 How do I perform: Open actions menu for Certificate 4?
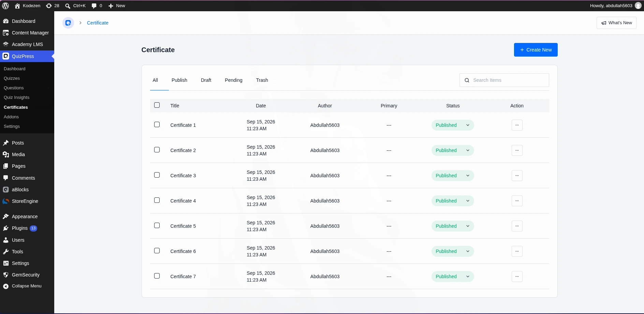coord(517,201)
